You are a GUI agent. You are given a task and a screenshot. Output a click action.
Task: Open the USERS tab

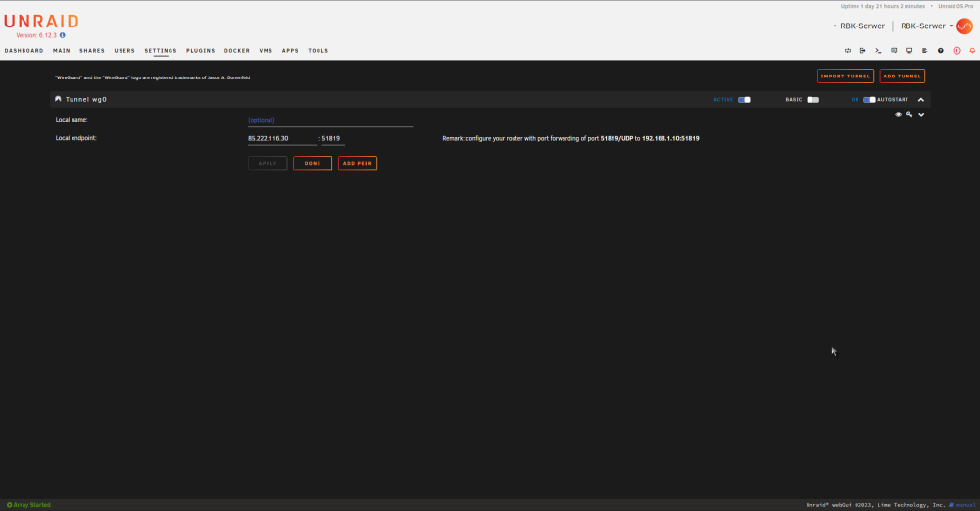(124, 51)
